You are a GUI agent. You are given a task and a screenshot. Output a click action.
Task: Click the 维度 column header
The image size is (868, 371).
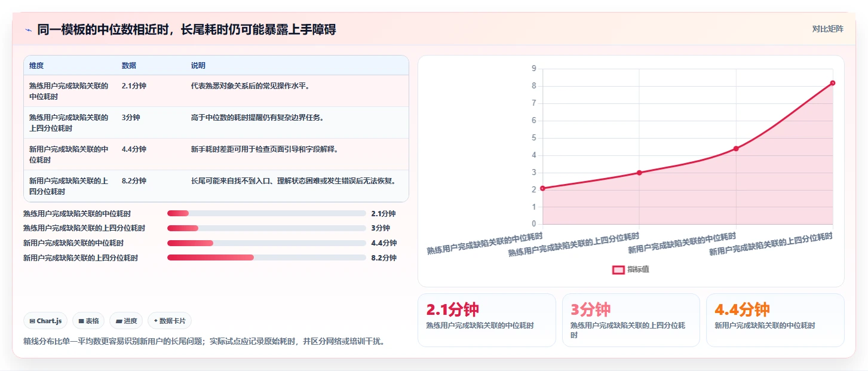(x=36, y=66)
